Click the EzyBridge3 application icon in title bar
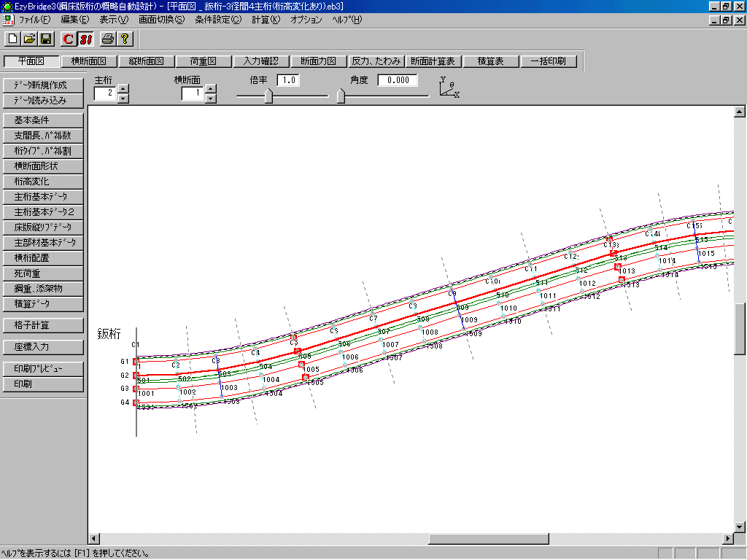747x560 pixels. [x=7, y=7]
